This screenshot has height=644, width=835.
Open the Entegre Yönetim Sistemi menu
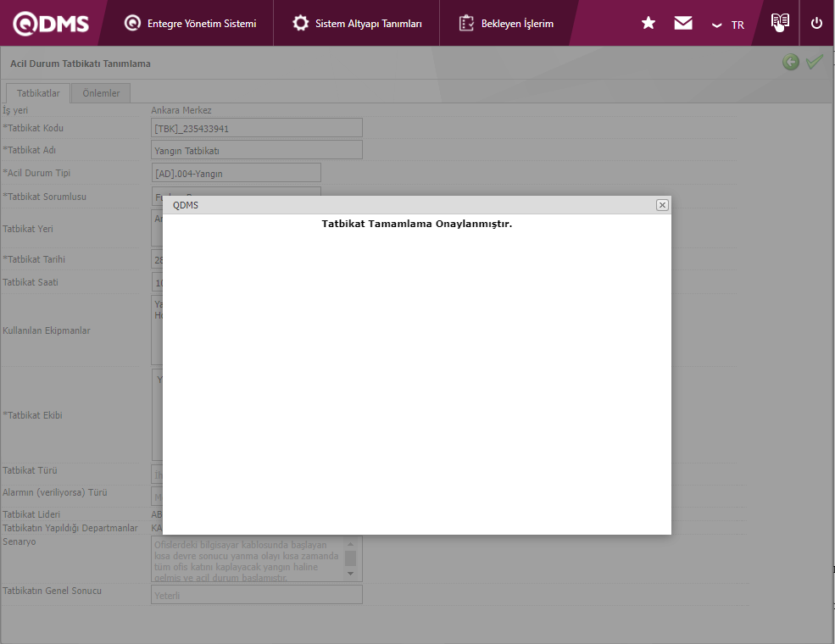click(190, 24)
